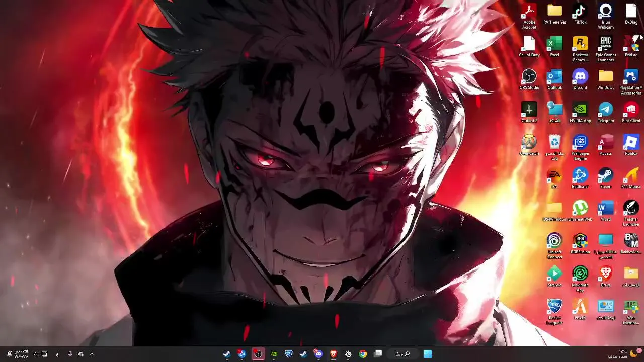
Task: Click the Windows Start button
Action: [x=428, y=354]
